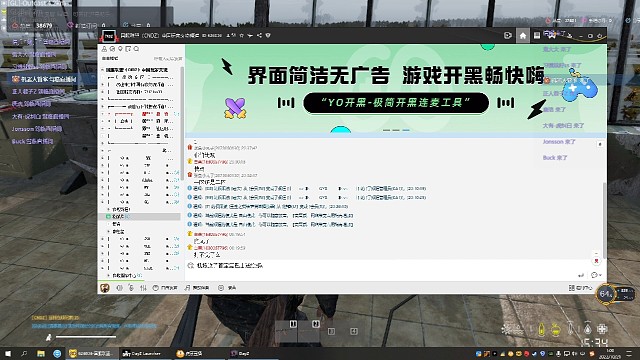Open the audio mixer sliders icon

pyautogui.click(x=143, y=288)
